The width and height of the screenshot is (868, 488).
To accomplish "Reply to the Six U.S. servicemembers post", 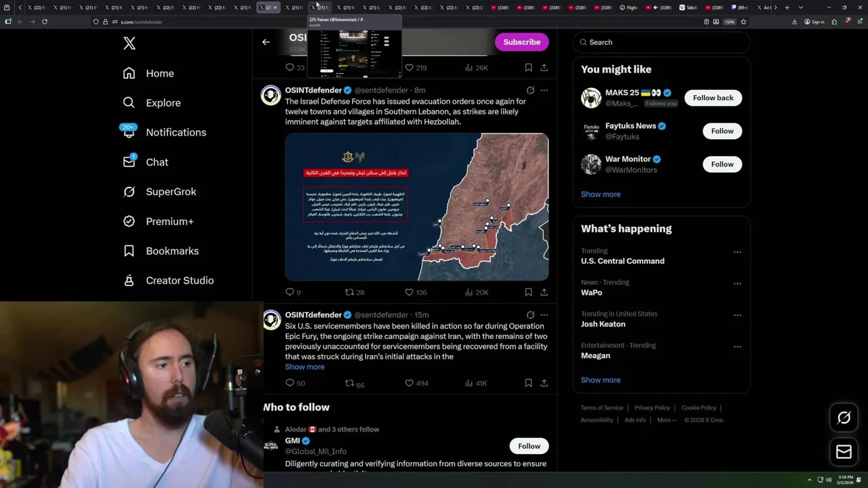I will tap(295, 383).
